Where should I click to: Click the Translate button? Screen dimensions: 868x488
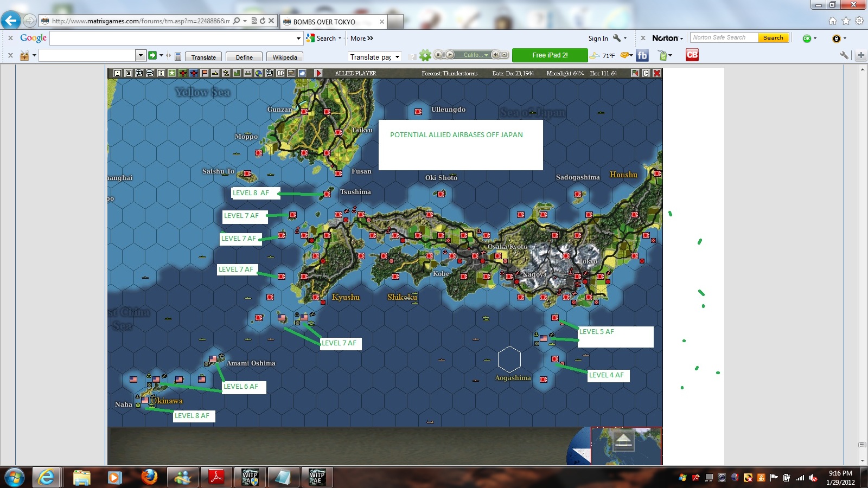point(203,57)
